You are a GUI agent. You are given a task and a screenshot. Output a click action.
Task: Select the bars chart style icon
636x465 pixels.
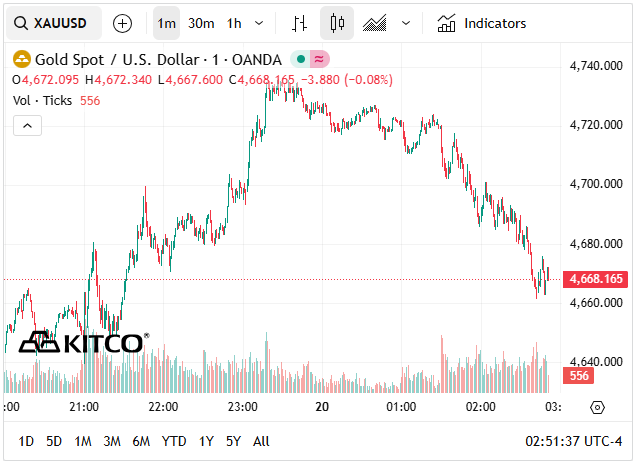(x=299, y=23)
